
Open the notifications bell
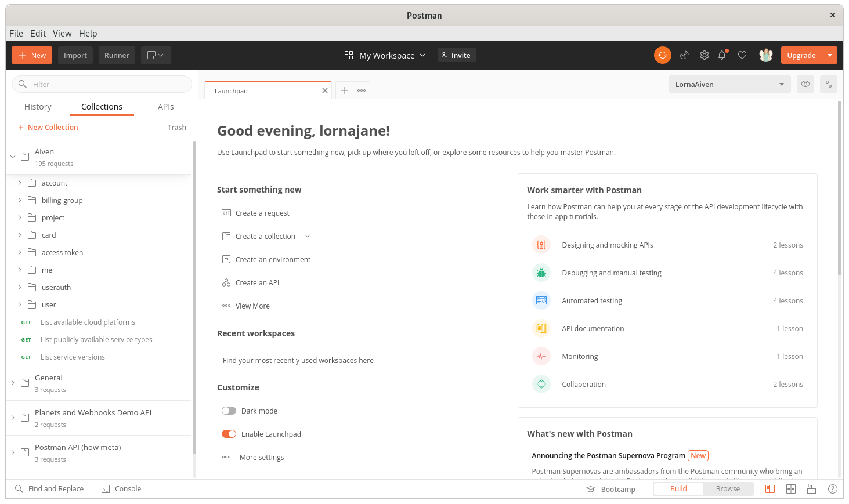[x=722, y=55]
